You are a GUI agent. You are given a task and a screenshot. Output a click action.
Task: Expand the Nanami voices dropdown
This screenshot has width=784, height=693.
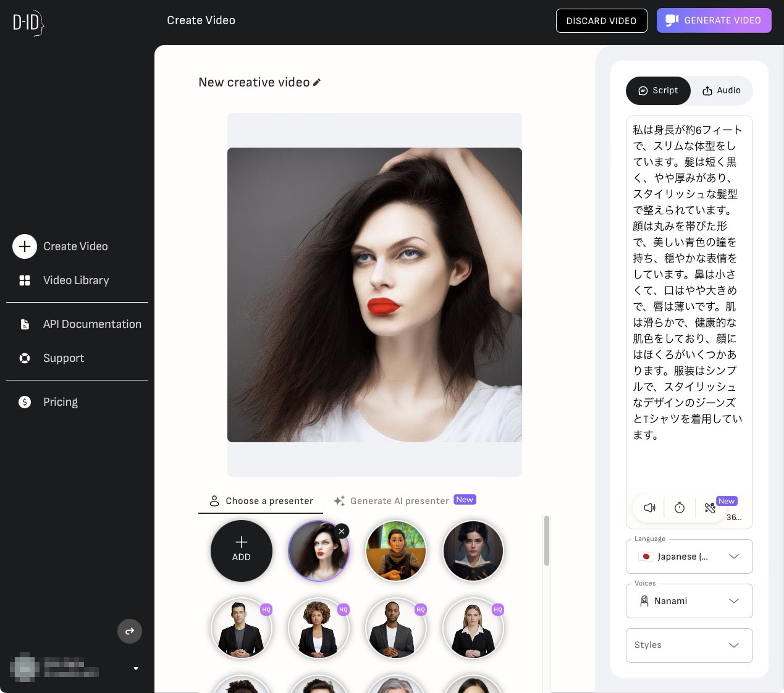(x=689, y=600)
